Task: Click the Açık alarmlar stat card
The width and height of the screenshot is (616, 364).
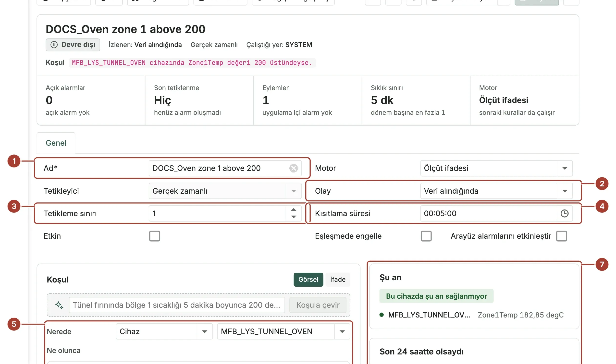Action: (91, 100)
